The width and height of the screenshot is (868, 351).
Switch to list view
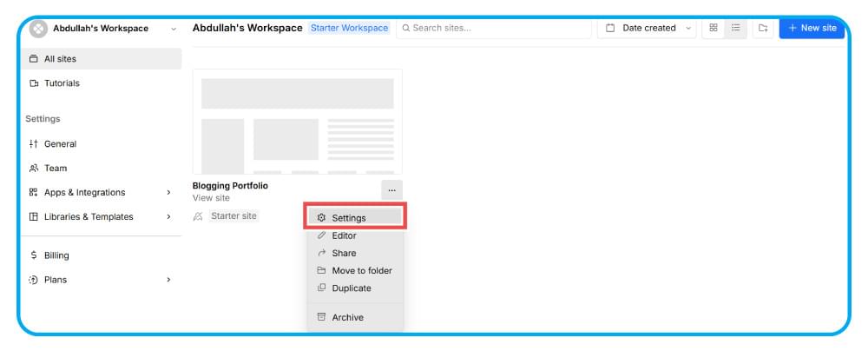tap(736, 28)
